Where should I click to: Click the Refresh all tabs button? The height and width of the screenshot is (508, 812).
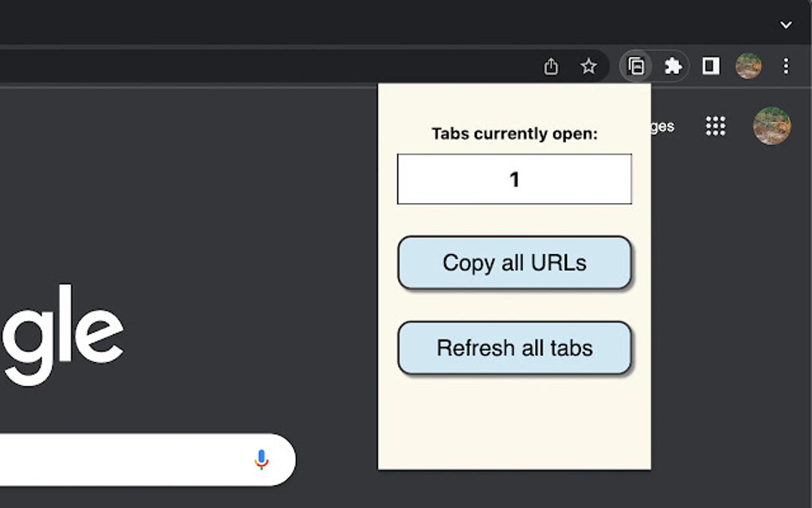[513, 348]
